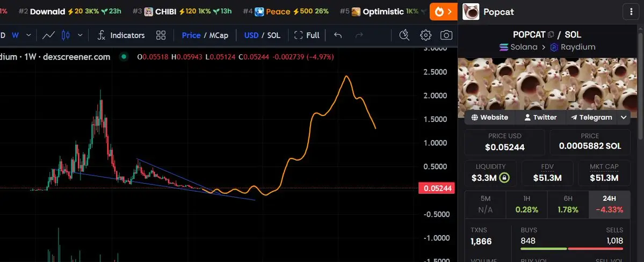644x262 pixels.
Task: Open chart style dropdown arrow
Action: (80, 35)
